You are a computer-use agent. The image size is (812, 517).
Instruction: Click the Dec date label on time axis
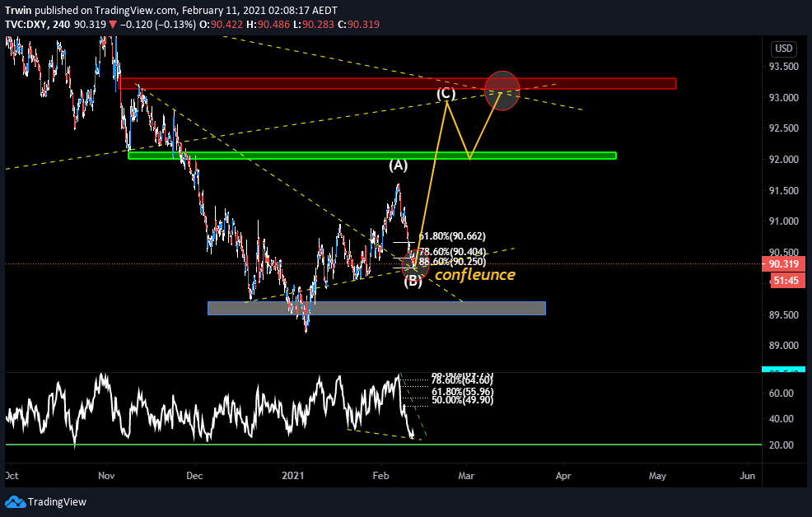click(x=194, y=476)
